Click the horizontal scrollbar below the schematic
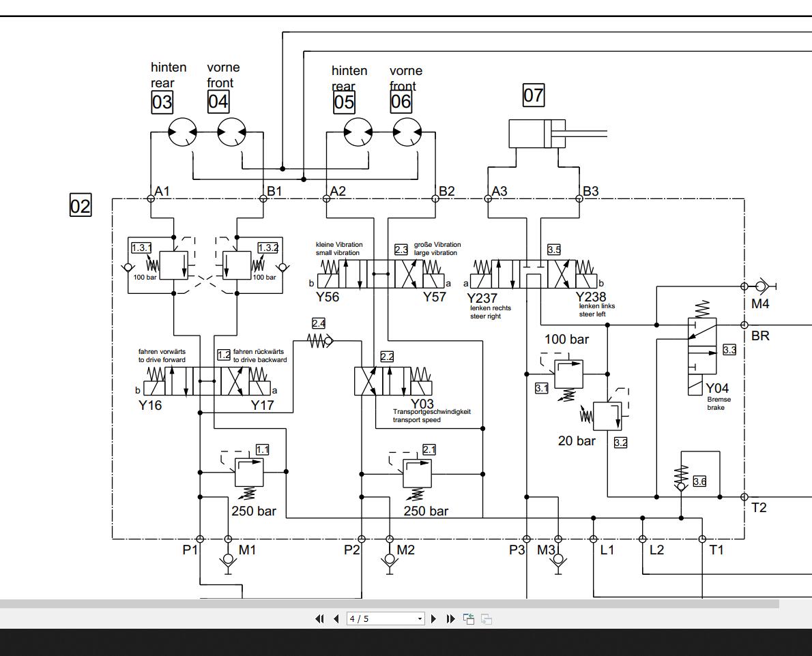Image resolution: width=812 pixels, height=656 pixels. click(x=389, y=603)
